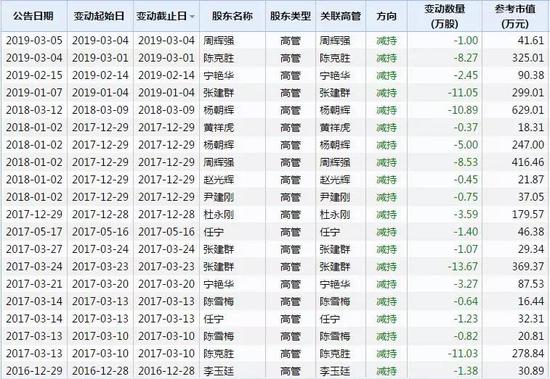This screenshot has width=550, height=379.
Task: Select market value 247.00
Action: pos(528,145)
